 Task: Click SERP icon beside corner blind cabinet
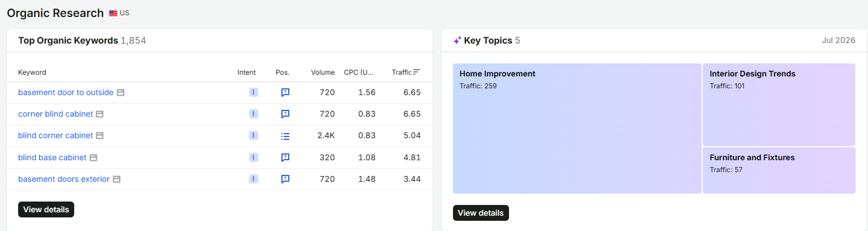coord(100,114)
